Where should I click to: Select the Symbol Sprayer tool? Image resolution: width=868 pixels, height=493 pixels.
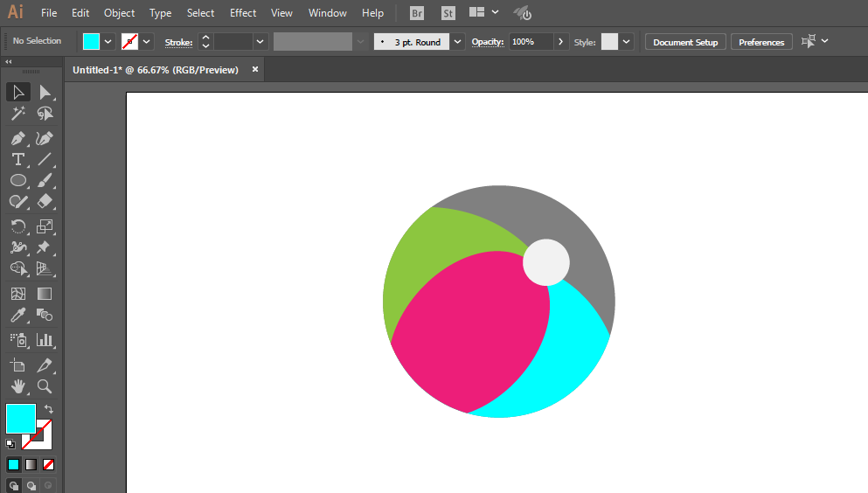tap(18, 340)
